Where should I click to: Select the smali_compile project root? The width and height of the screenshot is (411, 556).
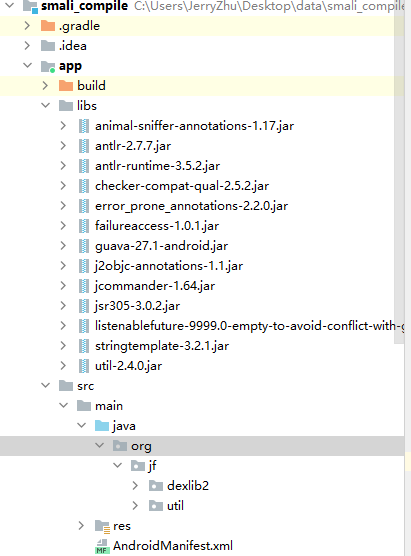84,6
